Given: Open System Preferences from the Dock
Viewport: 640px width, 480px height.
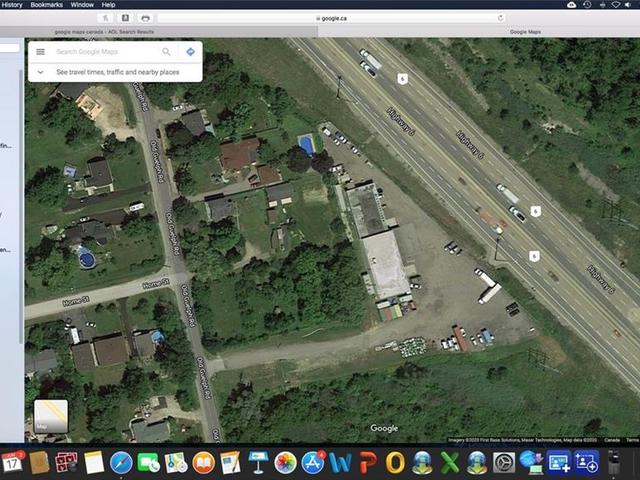Looking at the screenshot, I should [504, 463].
